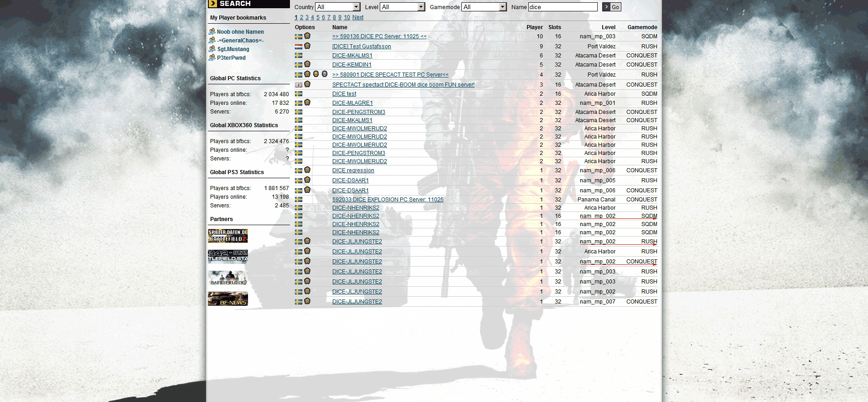Click the PS3 servers value 2 485

(x=282, y=206)
